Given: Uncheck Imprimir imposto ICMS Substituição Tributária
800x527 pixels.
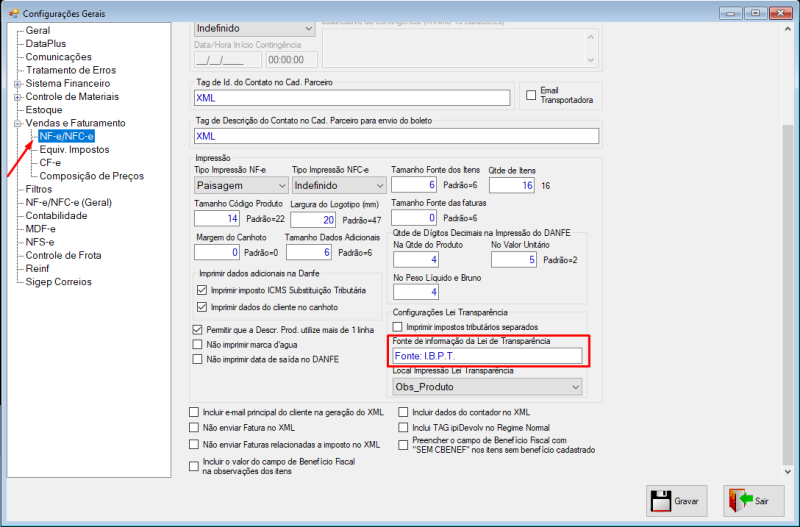Looking at the screenshot, I should pos(202,290).
